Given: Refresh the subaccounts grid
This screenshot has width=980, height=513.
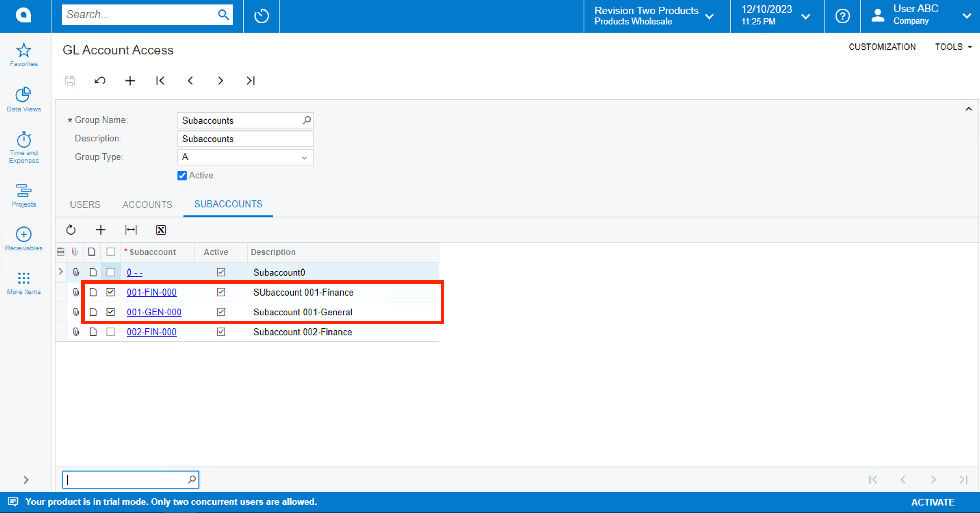Looking at the screenshot, I should tap(71, 230).
